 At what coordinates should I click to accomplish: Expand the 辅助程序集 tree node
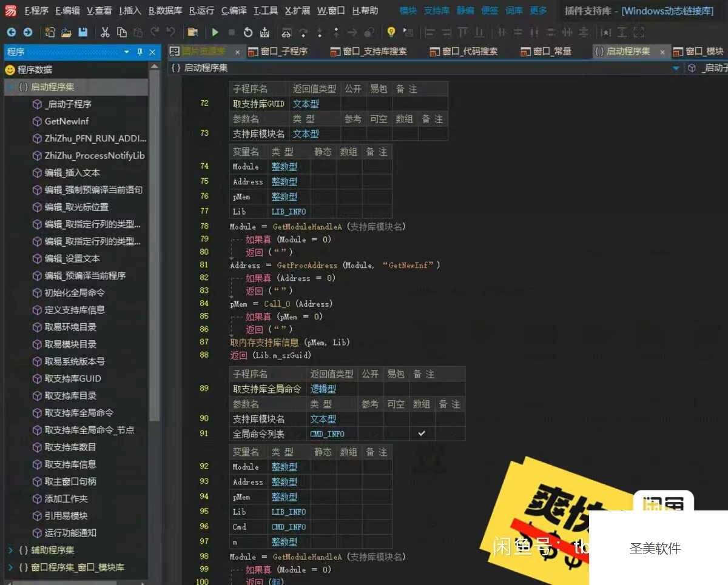(x=10, y=550)
